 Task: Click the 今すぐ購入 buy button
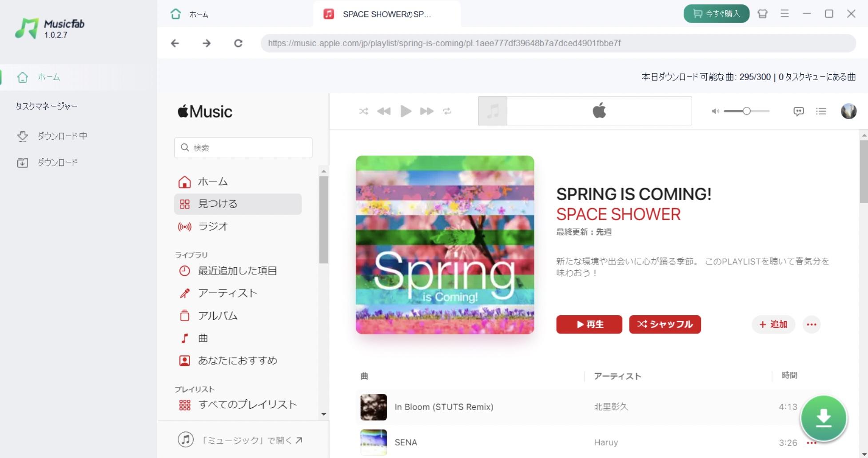[717, 14]
